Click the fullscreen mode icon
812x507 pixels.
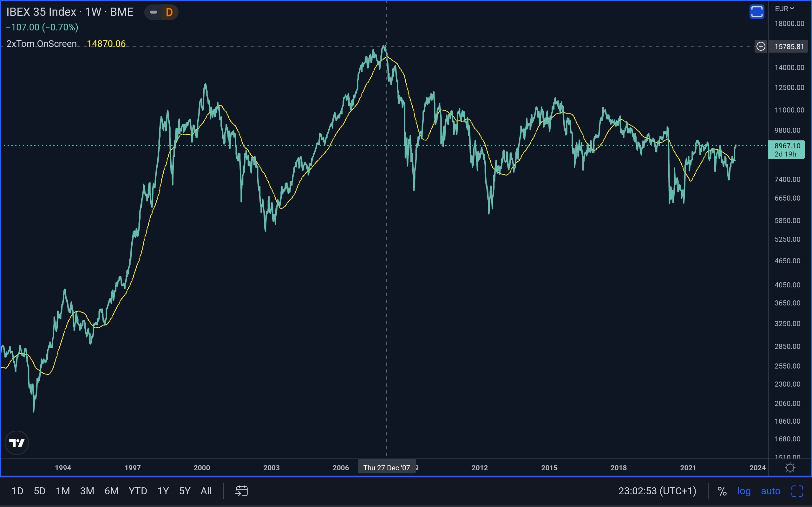pyautogui.click(x=797, y=491)
